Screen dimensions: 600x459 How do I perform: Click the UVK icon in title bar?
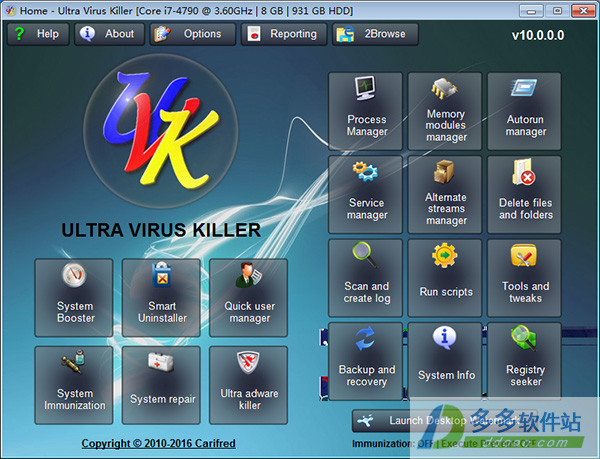(x=10, y=10)
